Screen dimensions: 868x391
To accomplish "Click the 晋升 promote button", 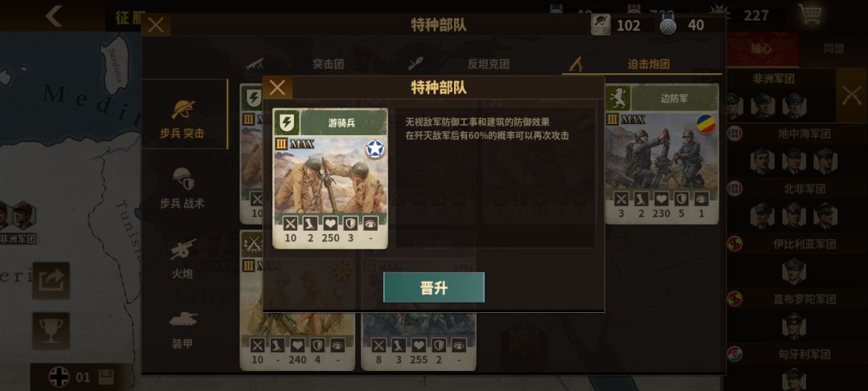I will [433, 287].
